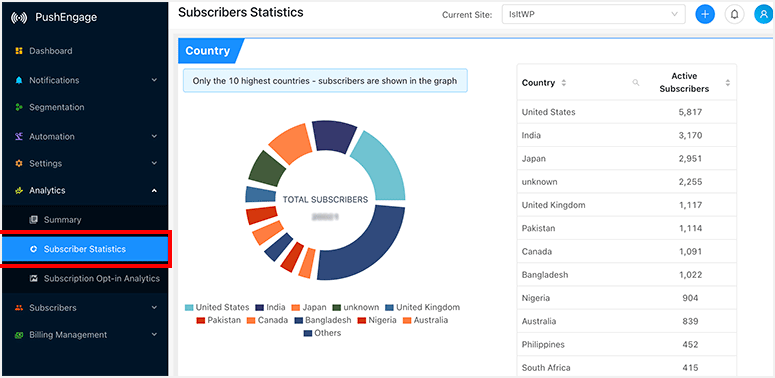Screen dimensions: 775x378
Task: Open Subscription Opt-in Analytics
Action: [x=101, y=278]
